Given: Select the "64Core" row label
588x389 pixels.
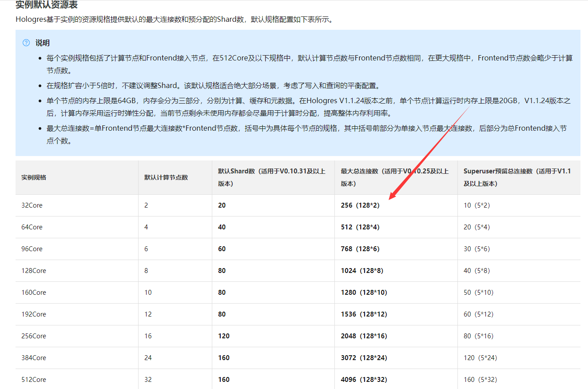Looking at the screenshot, I should click(32, 227).
